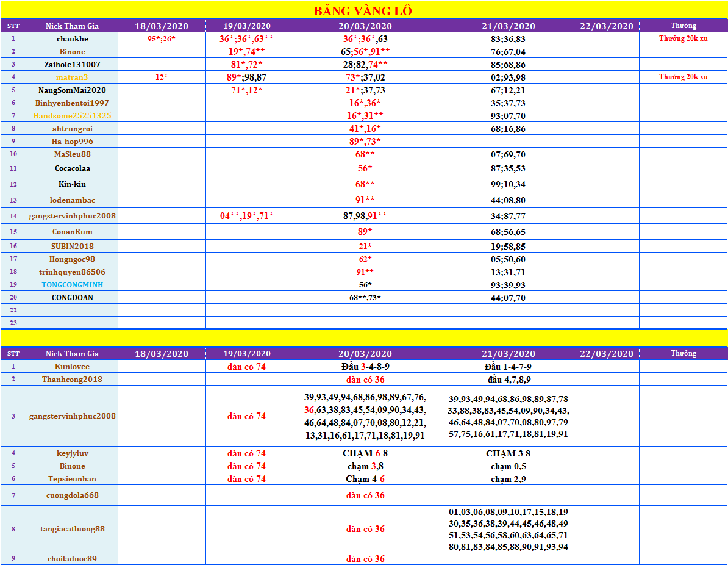Click the nickname 'ConanRum'
728x565 pixels.
point(73,232)
